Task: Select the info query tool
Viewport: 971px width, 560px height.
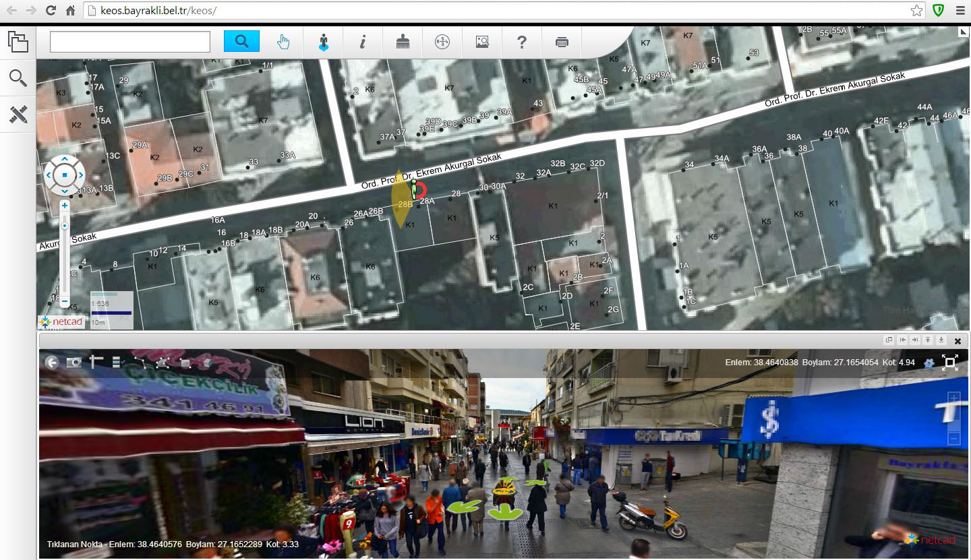Action: (363, 42)
